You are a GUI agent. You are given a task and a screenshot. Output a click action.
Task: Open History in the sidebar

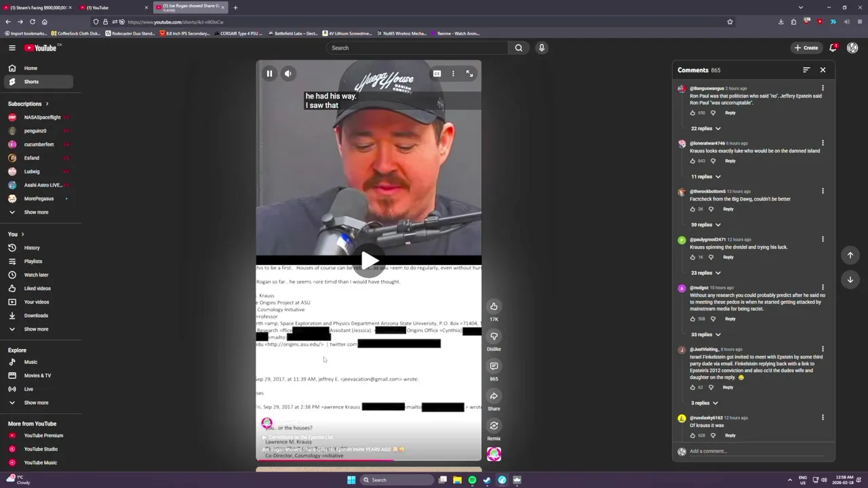tap(39, 247)
